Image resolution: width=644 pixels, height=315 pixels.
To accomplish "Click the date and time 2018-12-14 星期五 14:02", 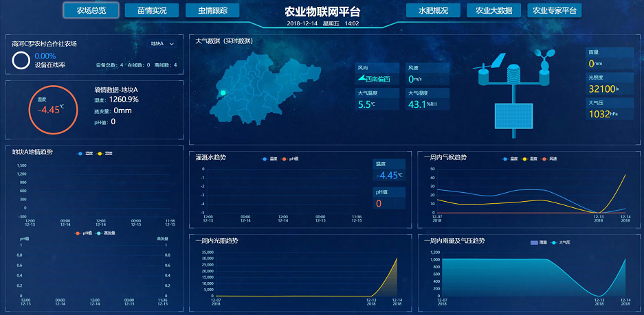I will pyautogui.click(x=323, y=24).
